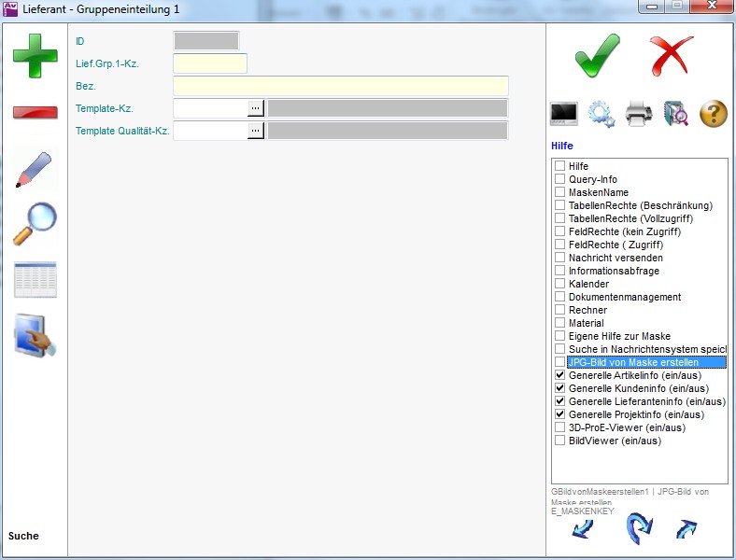Viewport: 736px width, 560px height.
Task: Click the red minus delete record icon
Action: (x=35, y=113)
